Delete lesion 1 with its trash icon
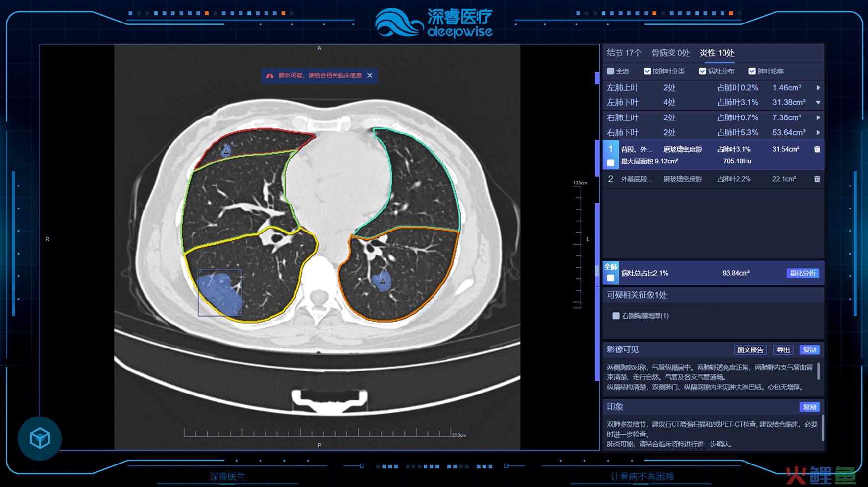Viewport: 868px width, 487px height. pyautogui.click(x=817, y=149)
